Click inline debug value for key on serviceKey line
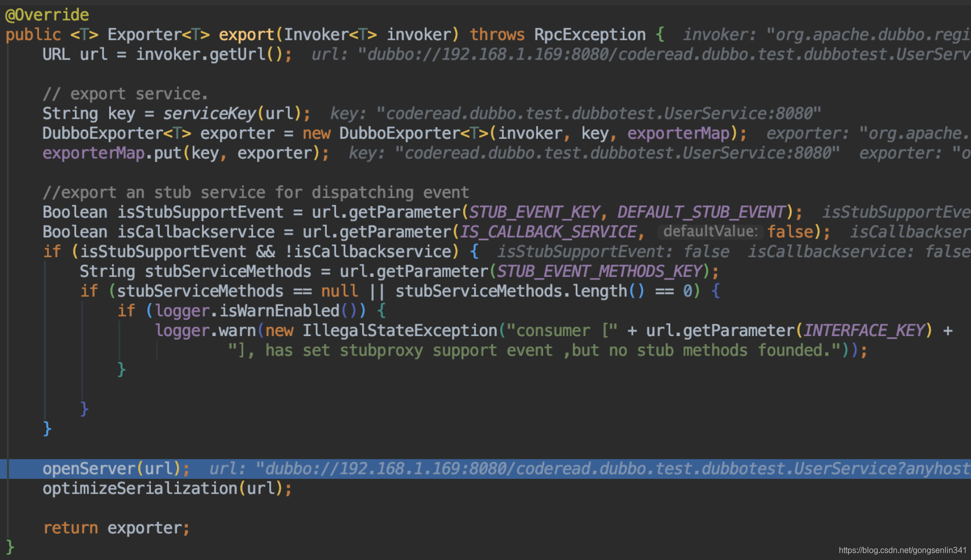971x560 pixels. (x=576, y=113)
